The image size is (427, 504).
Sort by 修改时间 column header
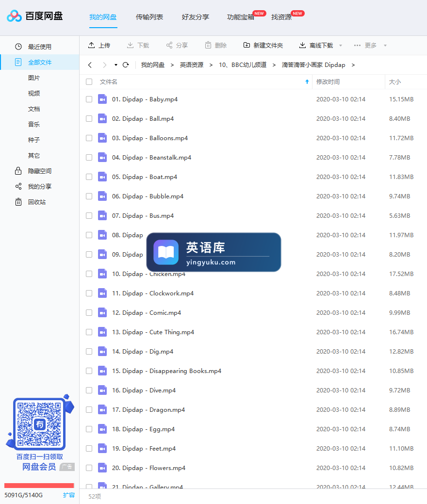pyautogui.click(x=328, y=81)
